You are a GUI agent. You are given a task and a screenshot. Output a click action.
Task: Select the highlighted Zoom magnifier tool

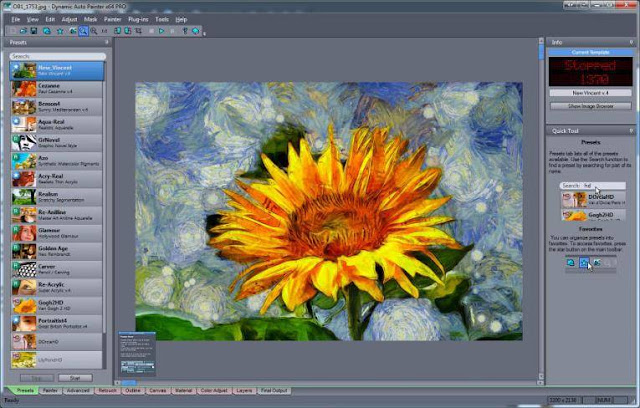(x=83, y=31)
